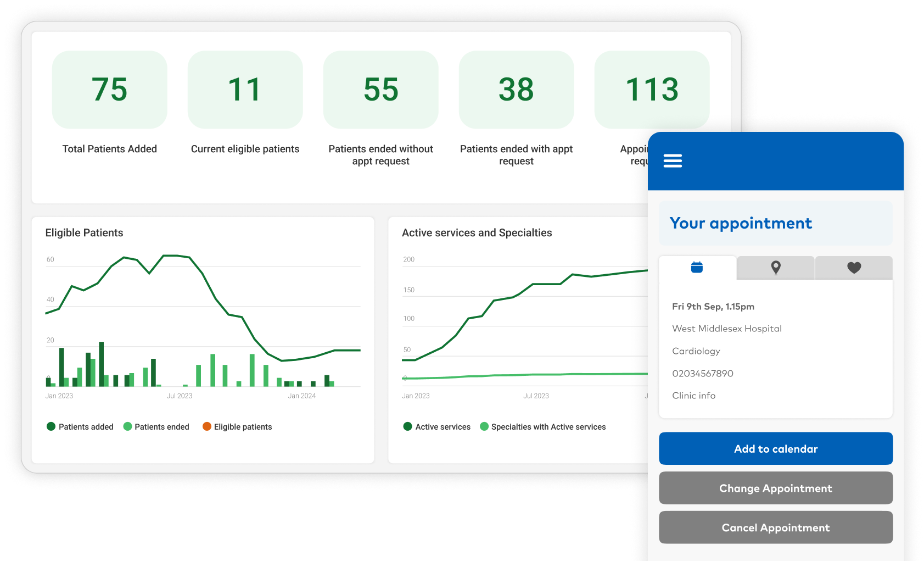
Task: Open the clinic location tab
Action: (x=775, y=268)
